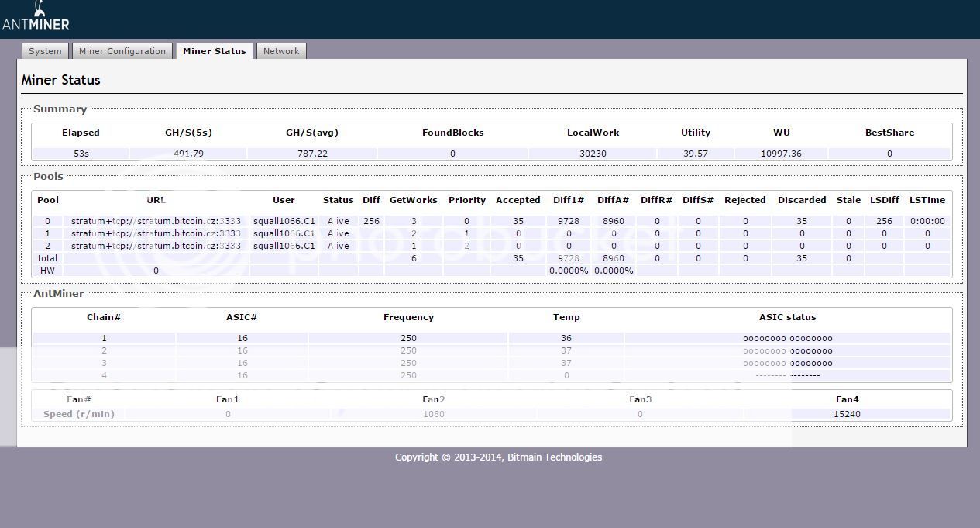Click the 'Speed (r/min)' row label
Image resolution: width=980 pixels, height=528 pixels.
tap(78, 414)
